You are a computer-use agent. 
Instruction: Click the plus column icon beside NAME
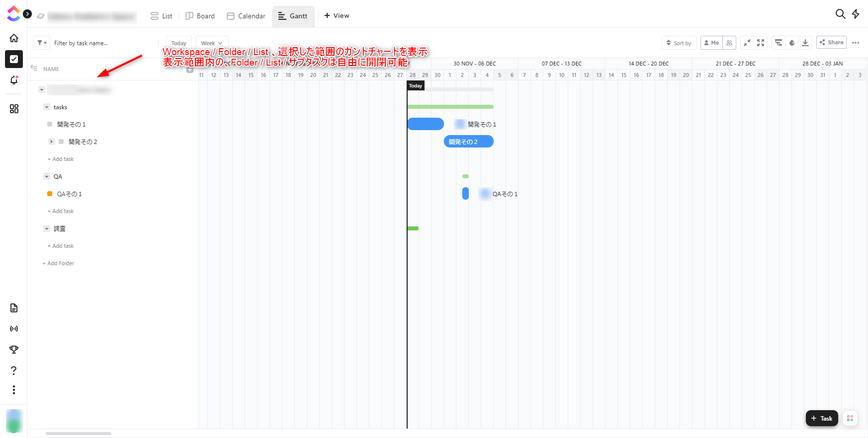click(190, 70)
